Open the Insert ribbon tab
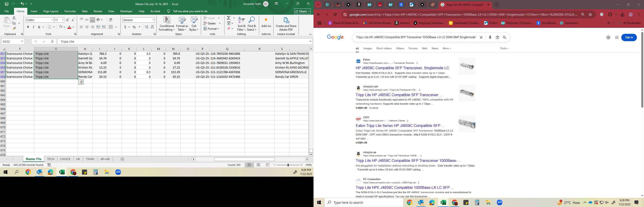Image resolution: width=644 pixels, height=207 pixels. (x=34, y=11)
